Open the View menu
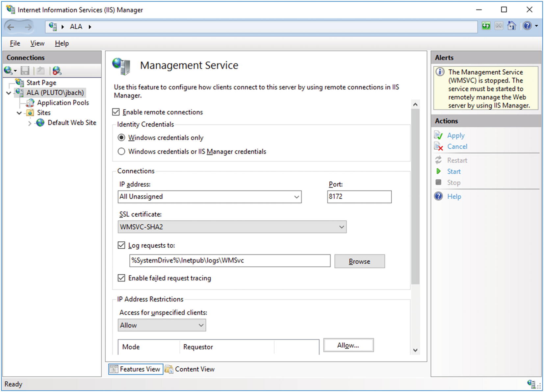 (x=37, y=43)
